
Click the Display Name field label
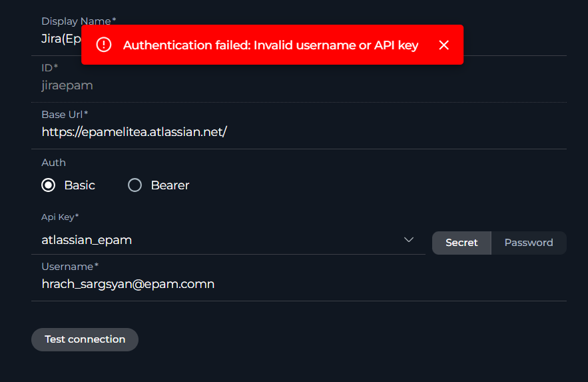coord(79,21)
